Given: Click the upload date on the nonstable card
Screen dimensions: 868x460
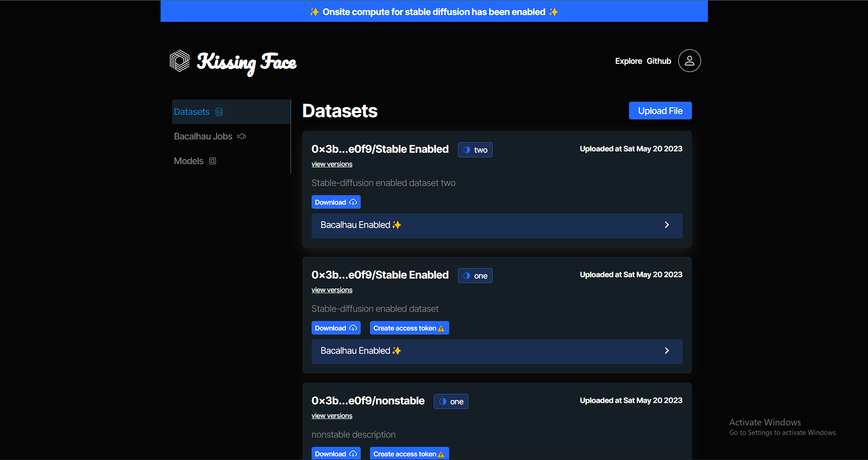Looking at the screenshot, I should [631, 400].
